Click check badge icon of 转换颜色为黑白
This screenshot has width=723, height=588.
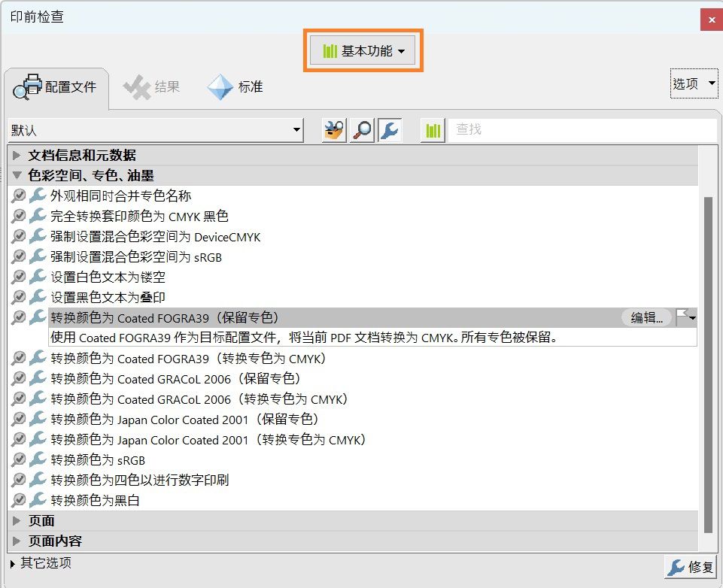click(x=19, y=499)
